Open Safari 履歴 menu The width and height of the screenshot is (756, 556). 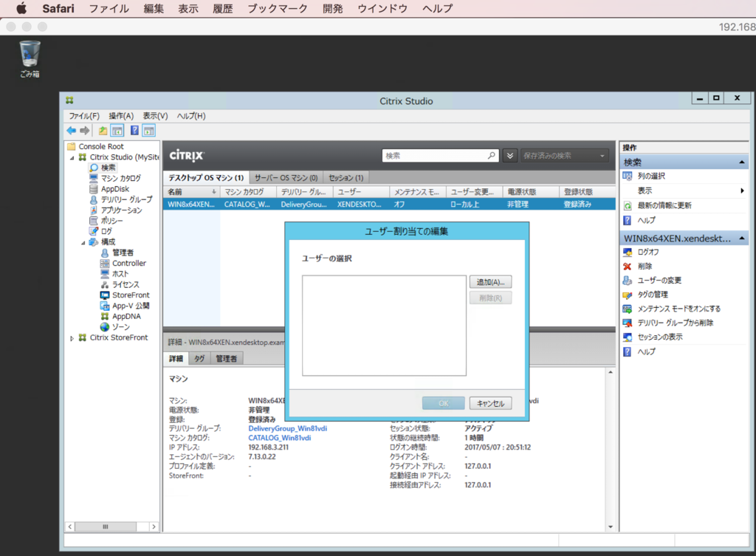[223, 8]
